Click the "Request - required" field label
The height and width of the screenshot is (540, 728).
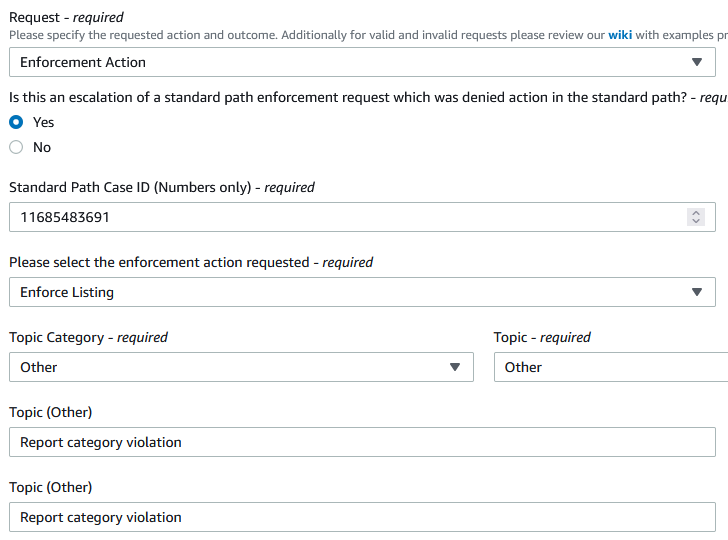66,17
